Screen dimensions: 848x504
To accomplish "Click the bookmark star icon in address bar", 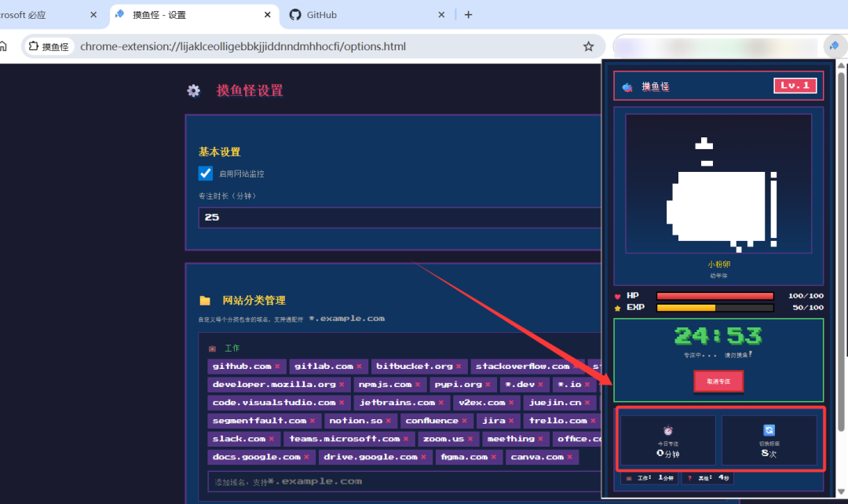I will [x=588, y=46].
